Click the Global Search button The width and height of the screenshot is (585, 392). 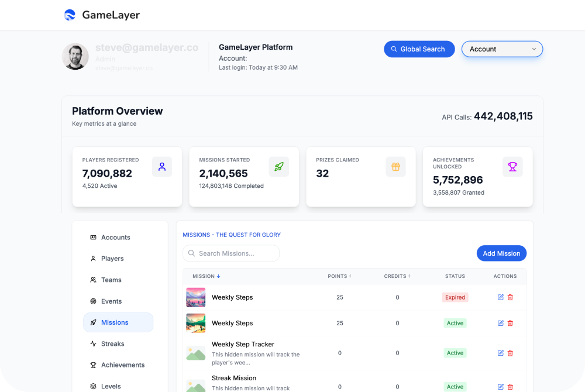pyautogui.click(x=419, y=49)
